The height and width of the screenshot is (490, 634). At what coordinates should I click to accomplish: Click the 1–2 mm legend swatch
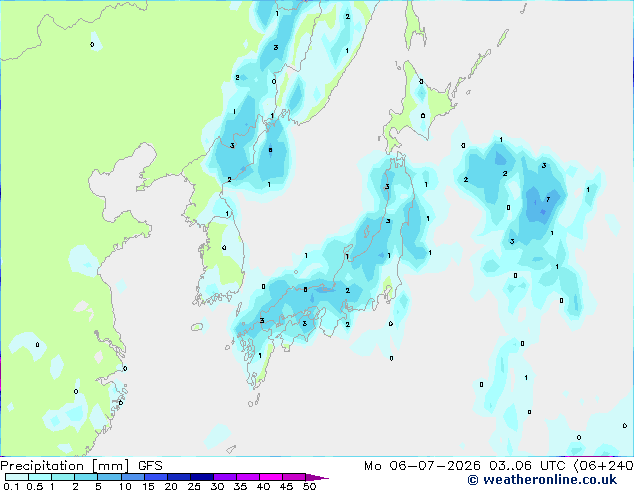click(x=63, y=477)
